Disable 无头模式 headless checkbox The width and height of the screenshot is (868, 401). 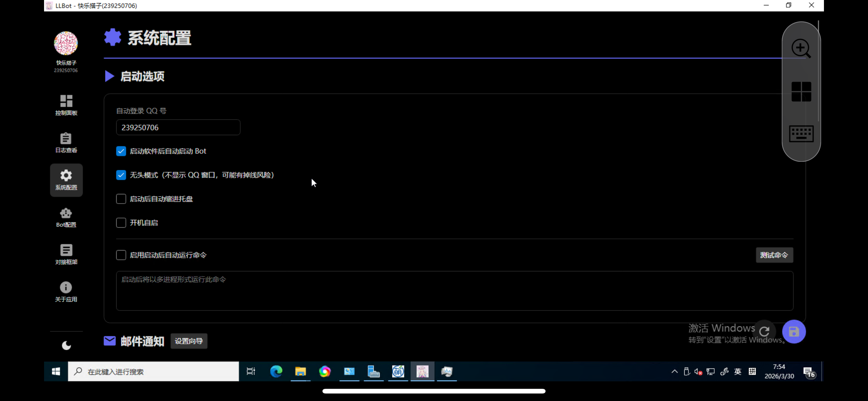pos(121,175)
